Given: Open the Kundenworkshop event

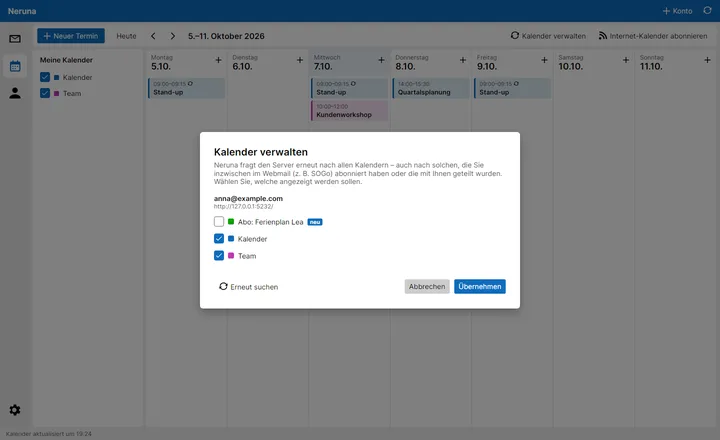Looking at the screenshot, I should (x=349, y=111).
